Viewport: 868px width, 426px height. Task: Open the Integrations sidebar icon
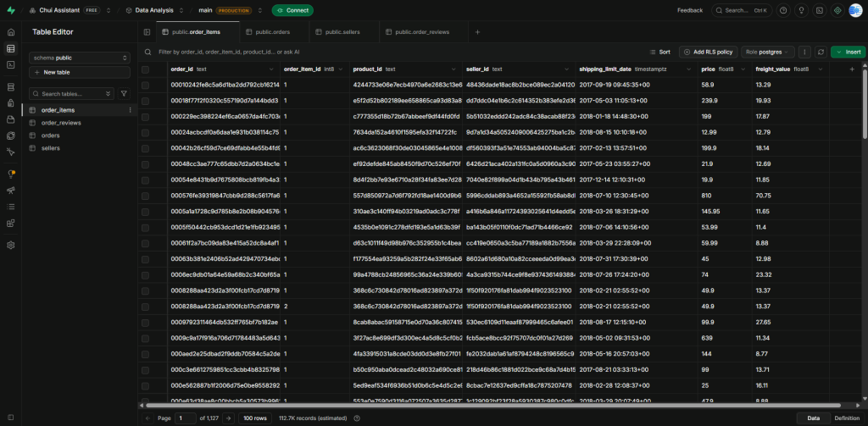(x=10, y=223)
